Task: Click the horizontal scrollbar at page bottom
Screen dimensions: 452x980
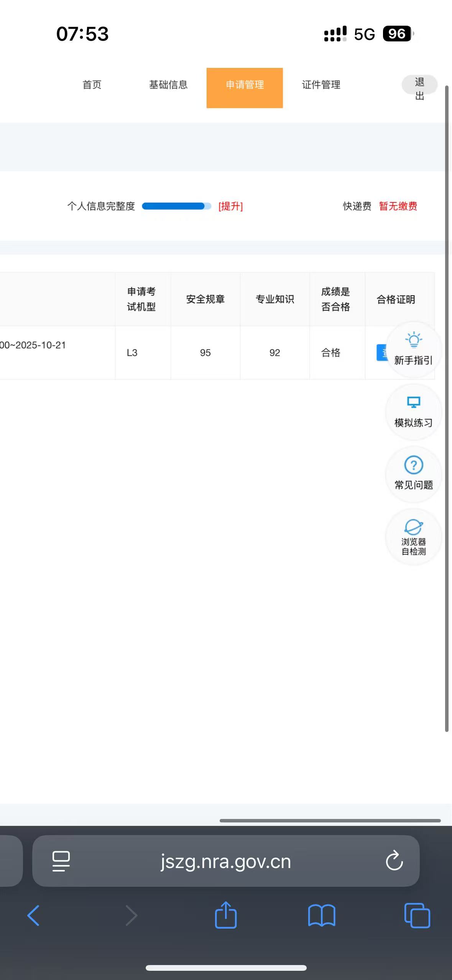Action: click(x=330, y=821)
